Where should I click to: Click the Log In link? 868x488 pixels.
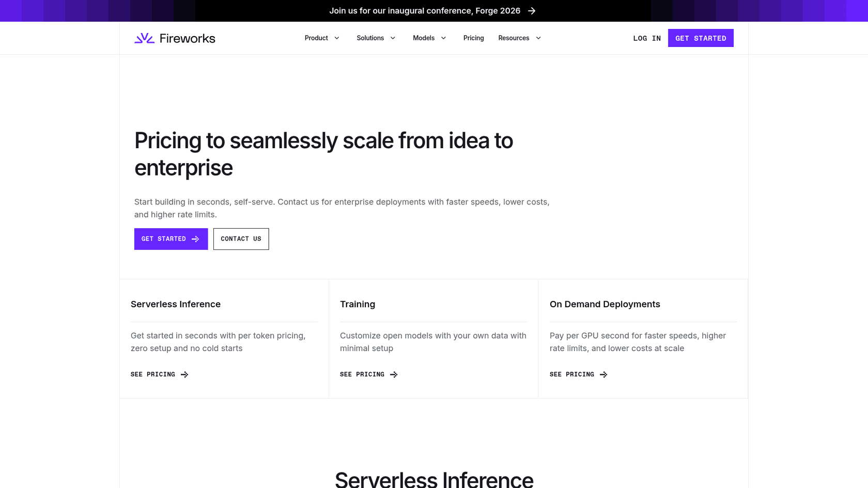647,38
